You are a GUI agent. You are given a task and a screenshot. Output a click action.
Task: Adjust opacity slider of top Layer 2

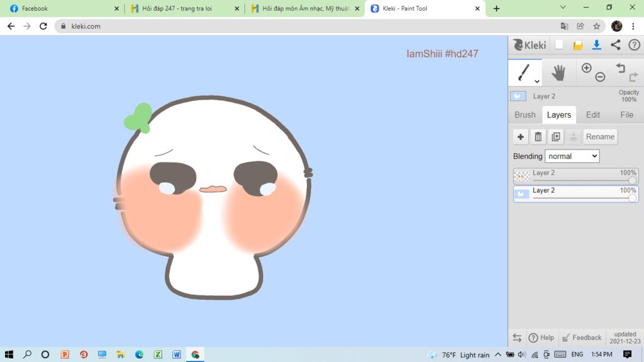pos(632,180)
